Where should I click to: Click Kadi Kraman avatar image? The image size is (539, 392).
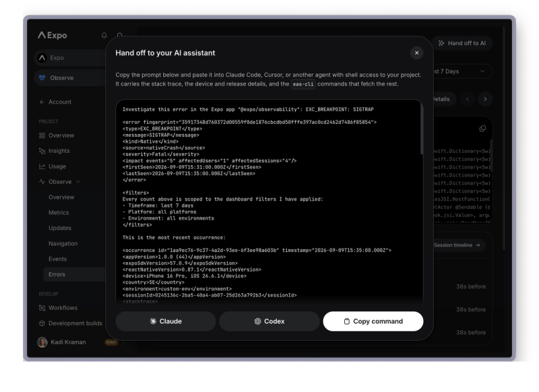point(42,342)
